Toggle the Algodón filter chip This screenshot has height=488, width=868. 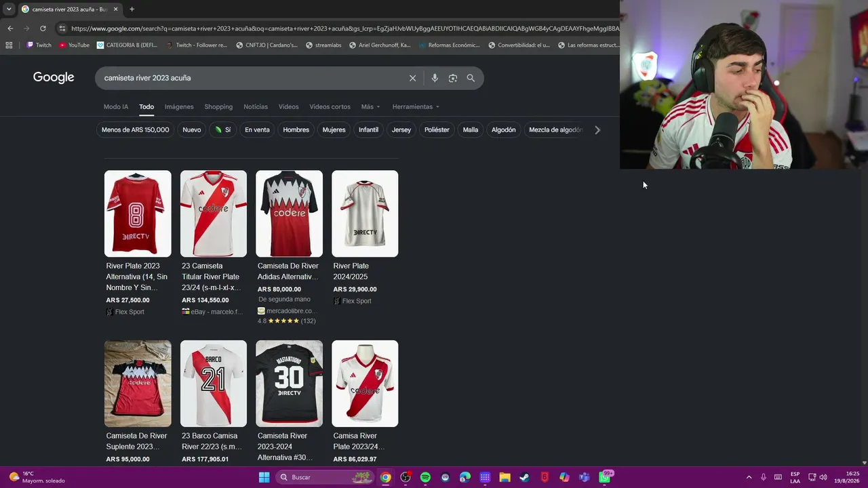tap(504, 129)
